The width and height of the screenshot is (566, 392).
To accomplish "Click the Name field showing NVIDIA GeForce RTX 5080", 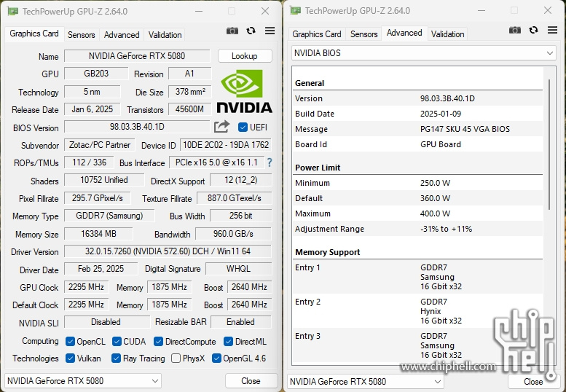I will coord(137,56).
